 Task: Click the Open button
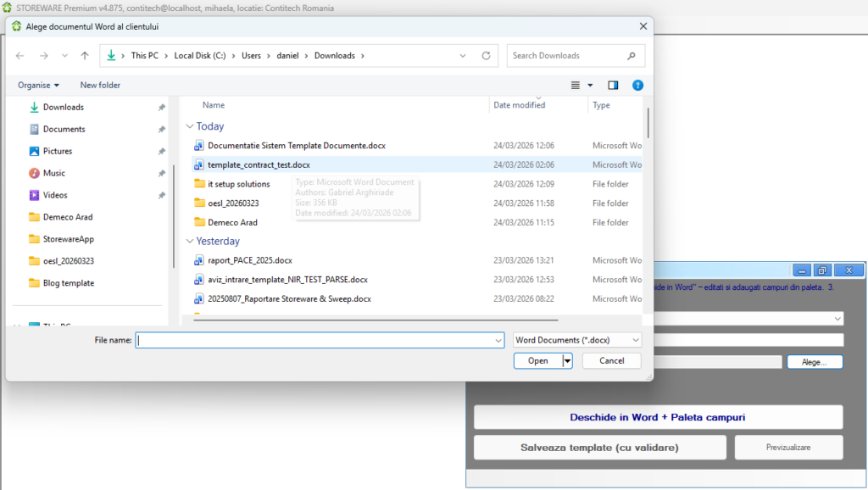tap(537, 361)
